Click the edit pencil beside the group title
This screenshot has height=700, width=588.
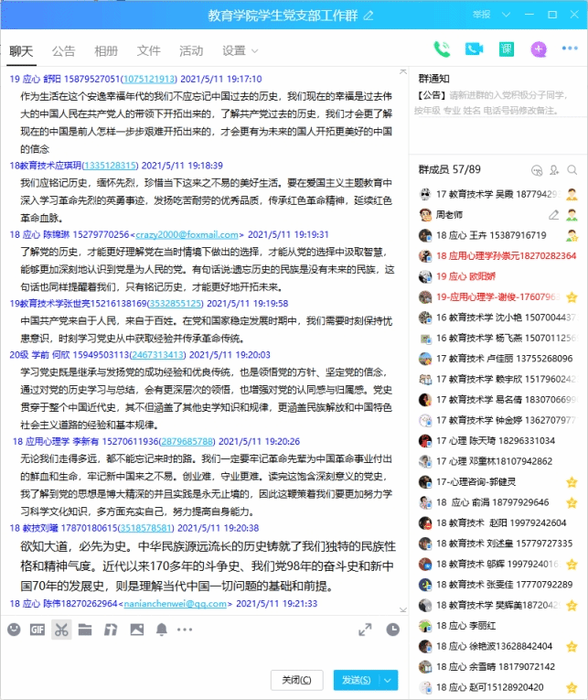click(369, 16)
